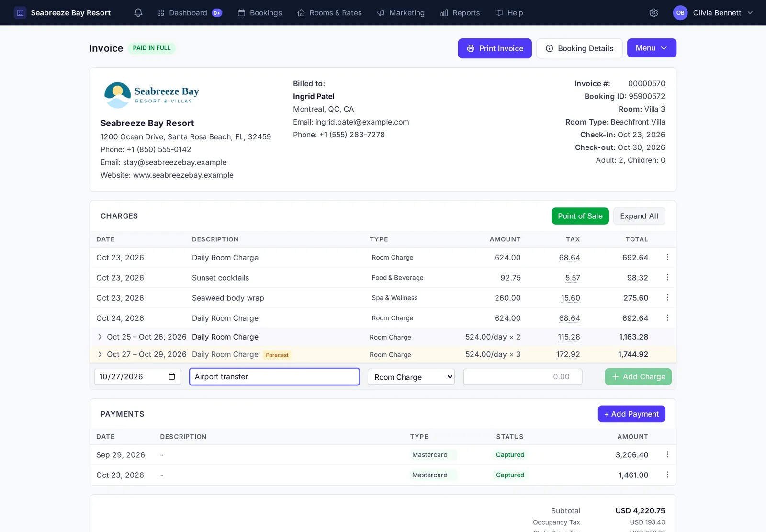Open Reports navigation item
This screenshot has width=766, height=532.
460,13
